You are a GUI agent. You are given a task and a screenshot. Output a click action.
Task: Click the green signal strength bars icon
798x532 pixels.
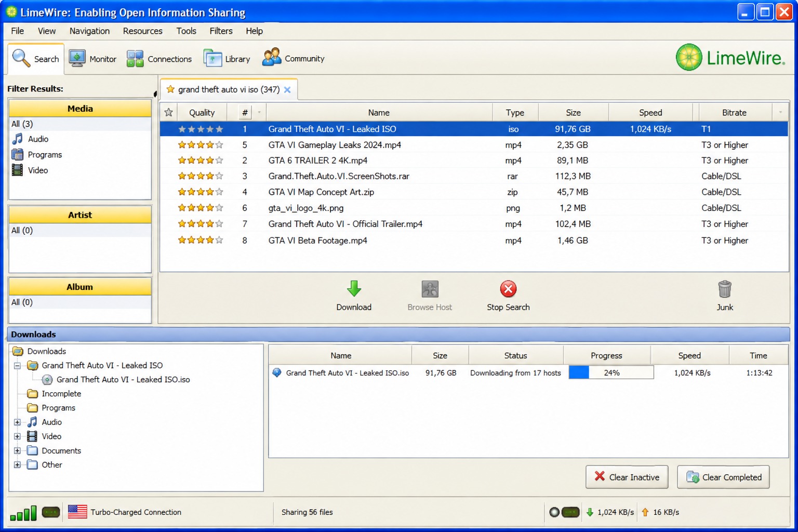point(23,513)
